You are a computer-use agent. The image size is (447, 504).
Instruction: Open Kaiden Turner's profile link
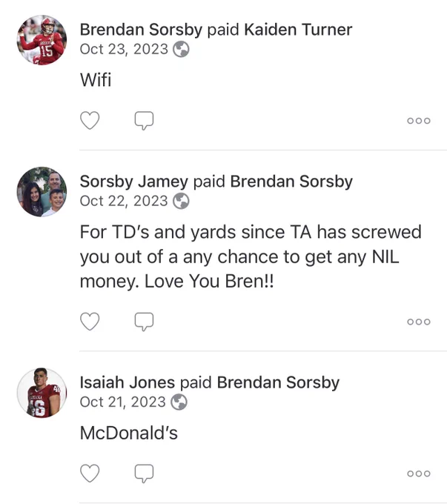click(298, 30)
